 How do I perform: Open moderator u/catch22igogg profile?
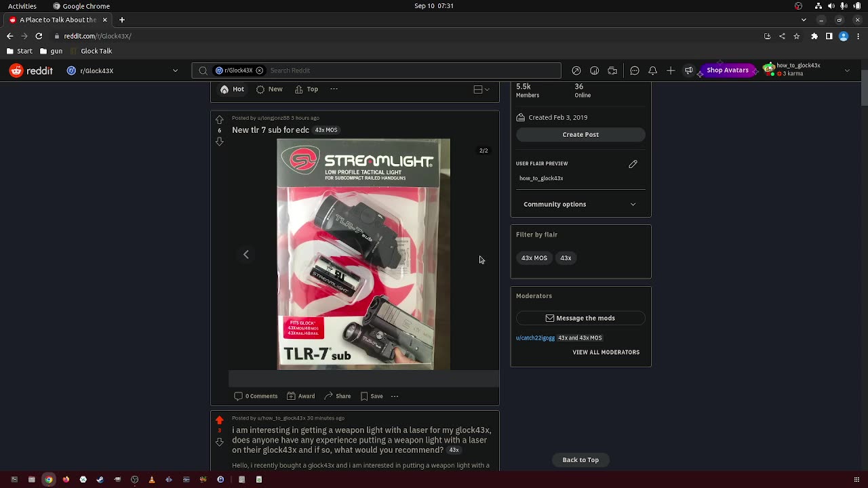point(535,338)
